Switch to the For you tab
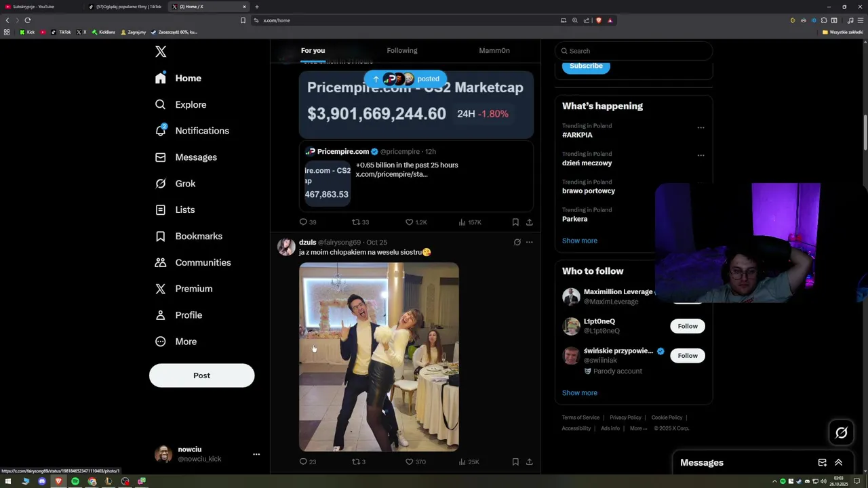This screenshot has height=488, width=868. pos(313,51)
